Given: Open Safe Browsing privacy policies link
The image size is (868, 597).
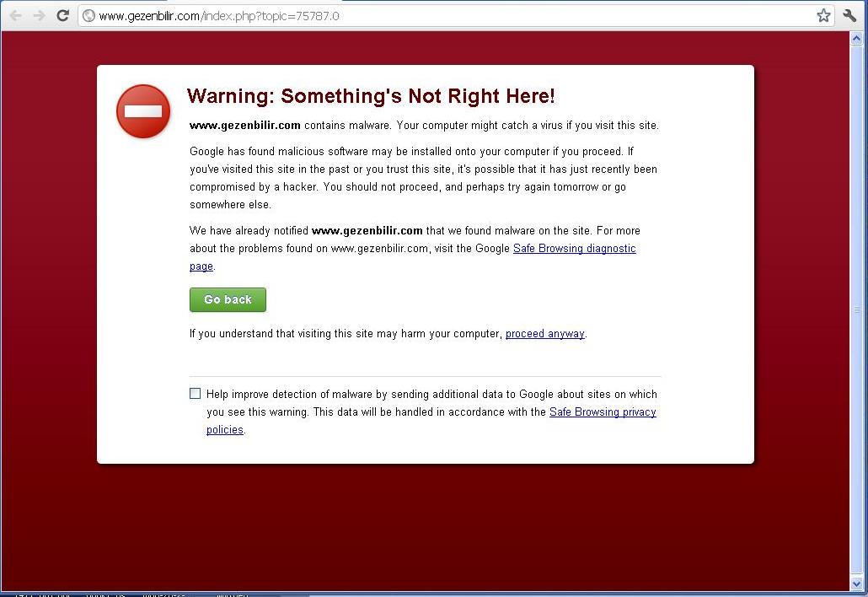Looking at the screenshot, I should click(x=602, y=412).
